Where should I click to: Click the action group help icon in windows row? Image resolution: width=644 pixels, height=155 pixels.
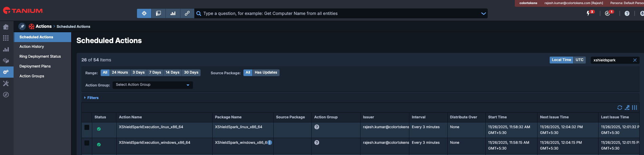(x=317, y=142)
